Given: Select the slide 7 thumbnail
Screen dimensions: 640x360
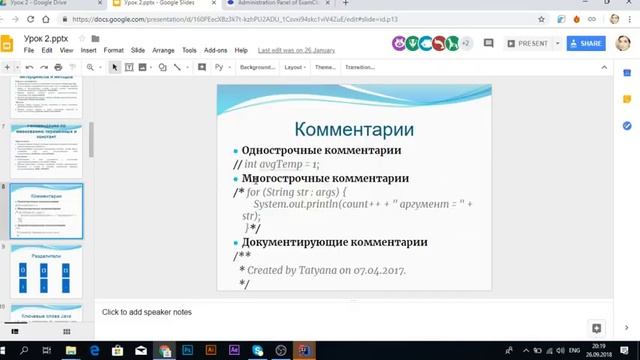Looking at the screenshot, I should [x=46, y=151].
